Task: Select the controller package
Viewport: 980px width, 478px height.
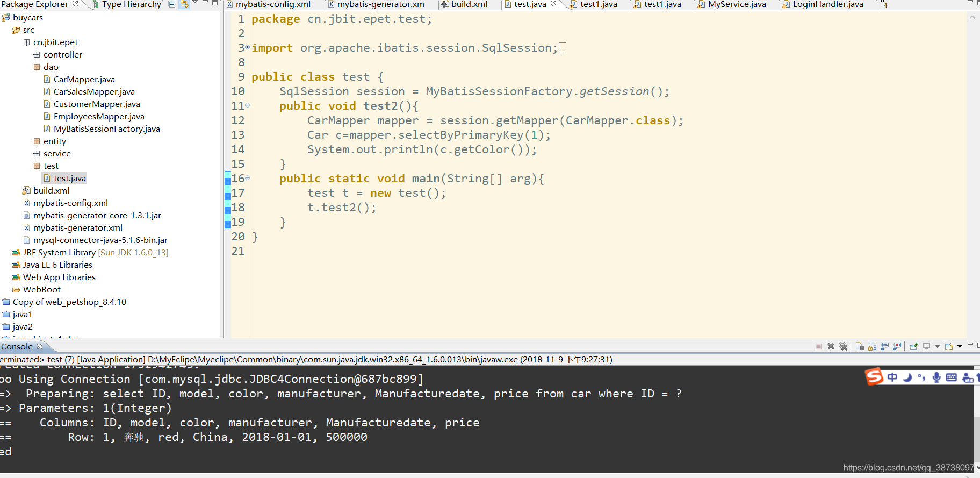Action: 62,55
